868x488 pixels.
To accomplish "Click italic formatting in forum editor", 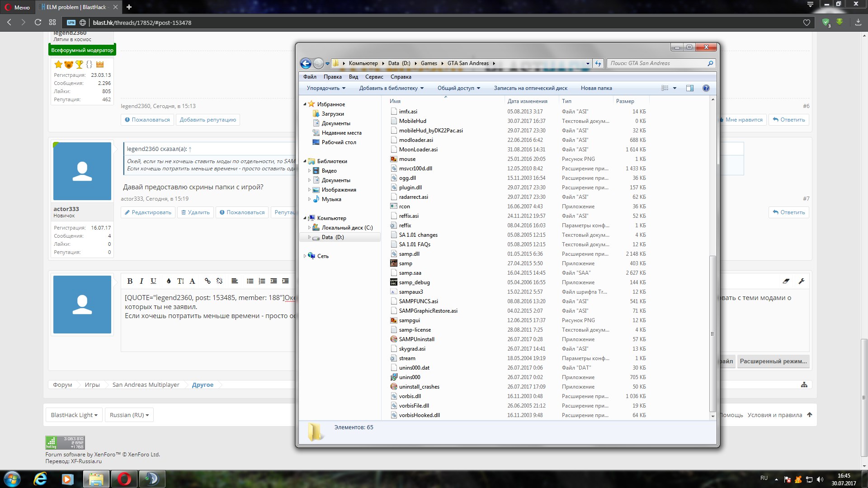I will (142, 281).
